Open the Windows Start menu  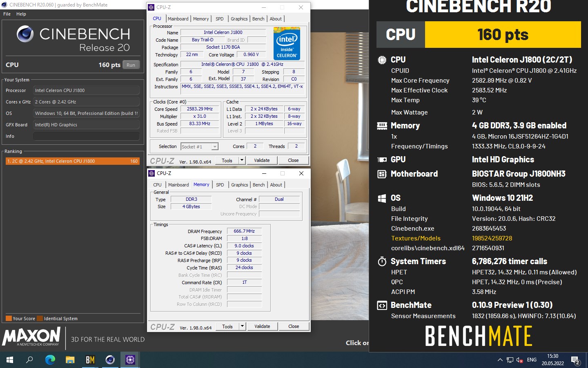click(10, 360)
